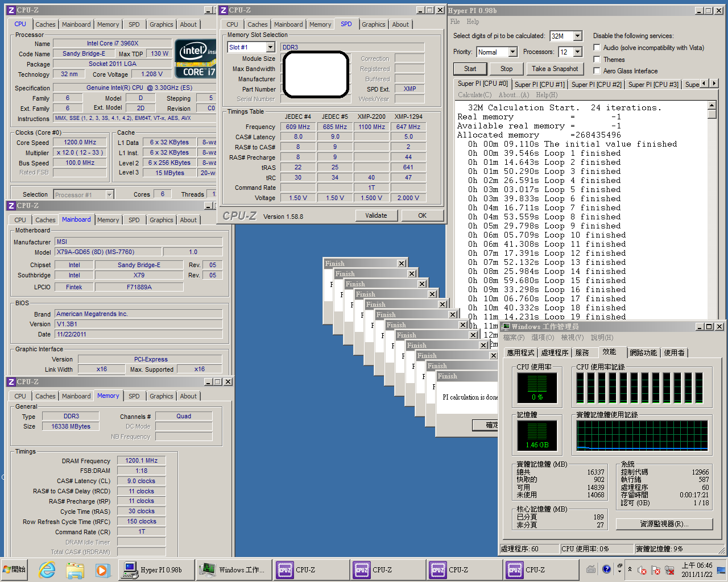
Task: Click Take a Snapshot in Hyper PI
Action: tap(555, 69)
